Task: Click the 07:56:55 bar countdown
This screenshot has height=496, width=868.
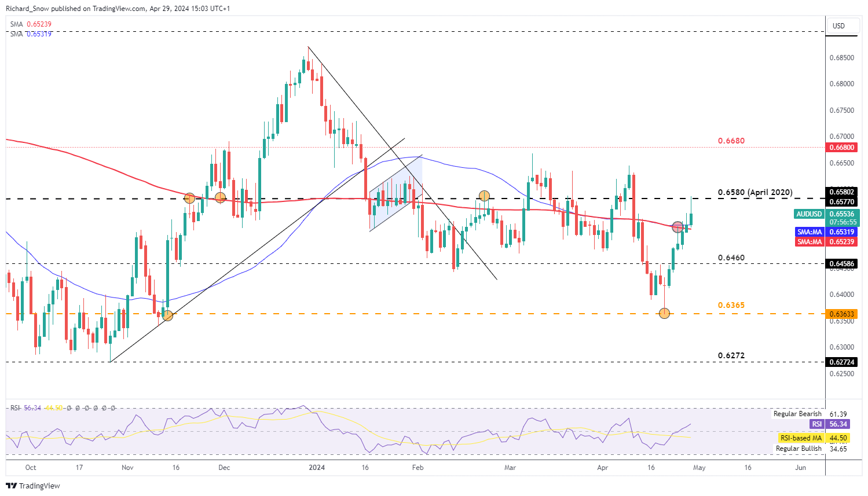Action: click(842, 222)
